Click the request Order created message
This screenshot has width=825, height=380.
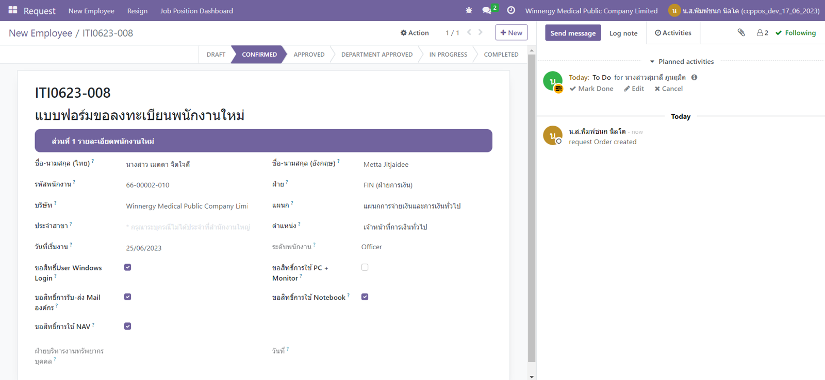click(x=602, y=142)
